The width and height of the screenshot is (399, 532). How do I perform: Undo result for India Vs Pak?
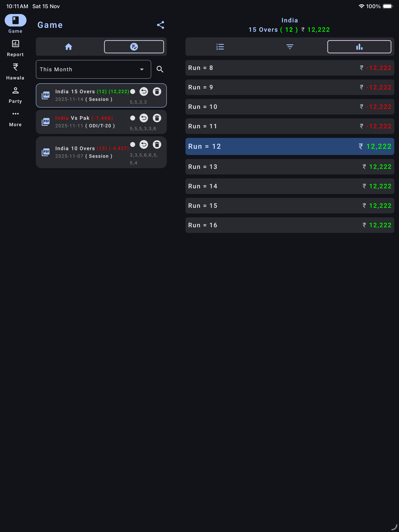pyautogui.click(x=144, y=118)
